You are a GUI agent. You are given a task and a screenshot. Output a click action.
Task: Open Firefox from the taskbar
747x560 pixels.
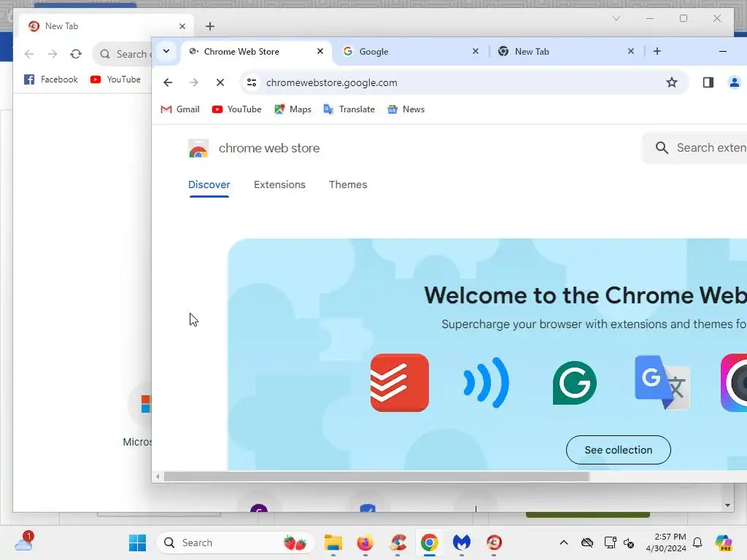click(365, 542)
